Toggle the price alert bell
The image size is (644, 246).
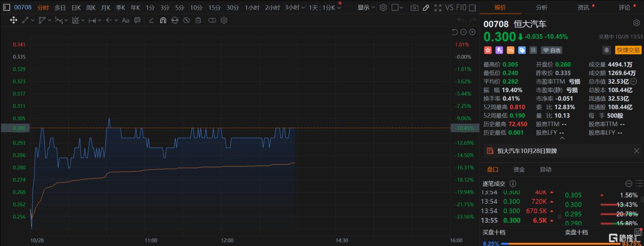[607, 50]
